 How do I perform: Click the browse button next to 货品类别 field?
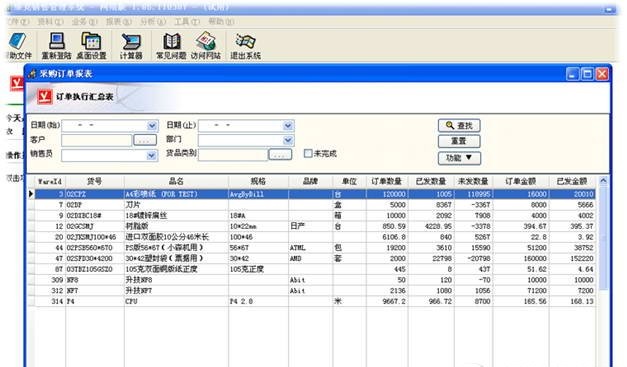tap(280, 154)
